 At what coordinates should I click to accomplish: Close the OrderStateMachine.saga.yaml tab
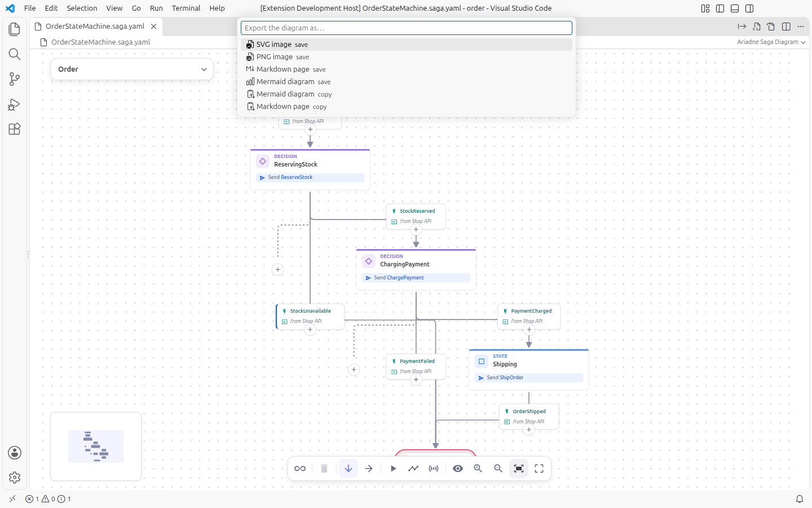[153, 27]
